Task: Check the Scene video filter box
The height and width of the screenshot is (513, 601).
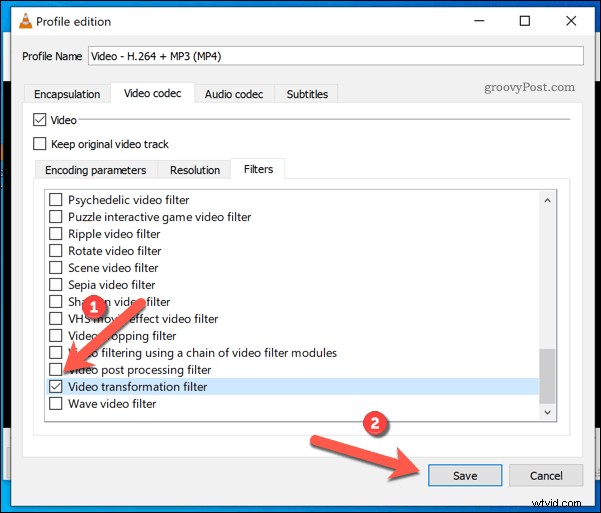Action: 56,267
